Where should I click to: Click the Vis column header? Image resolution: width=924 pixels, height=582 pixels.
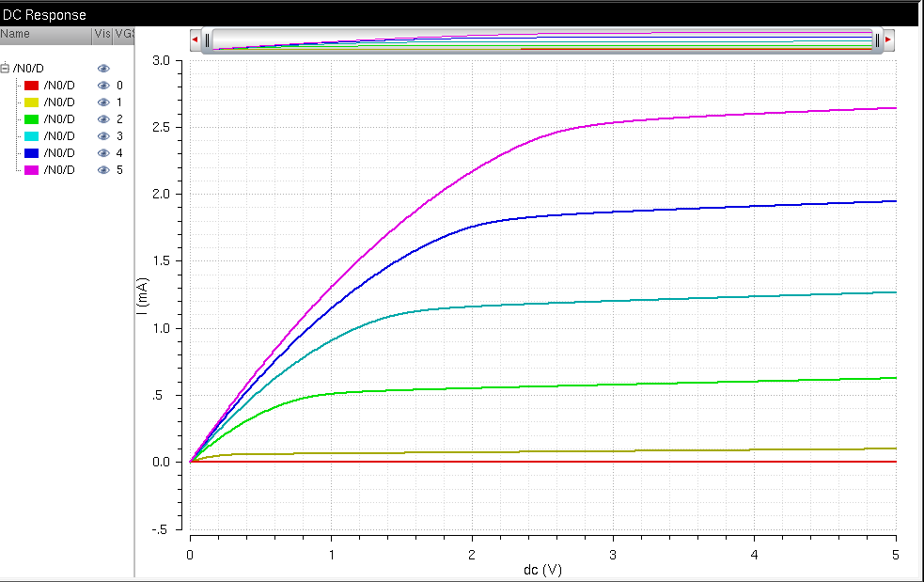[102, 34]
